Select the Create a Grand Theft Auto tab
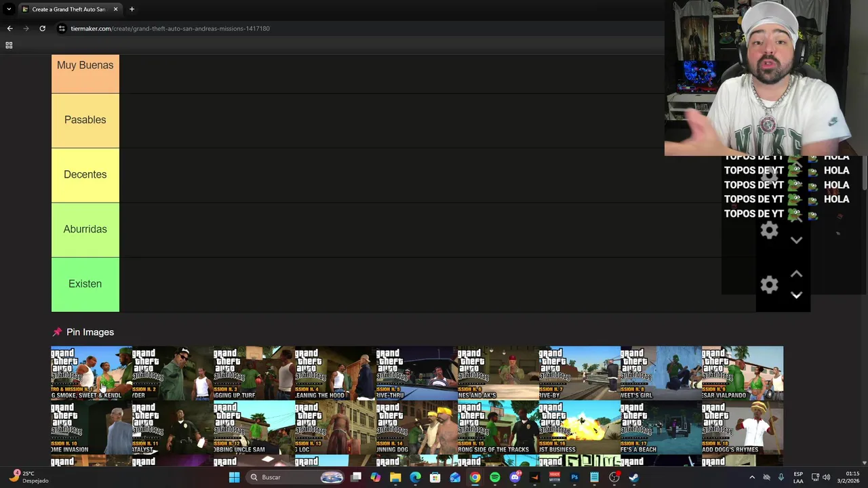The image size is (868, 488). point(69,9)
